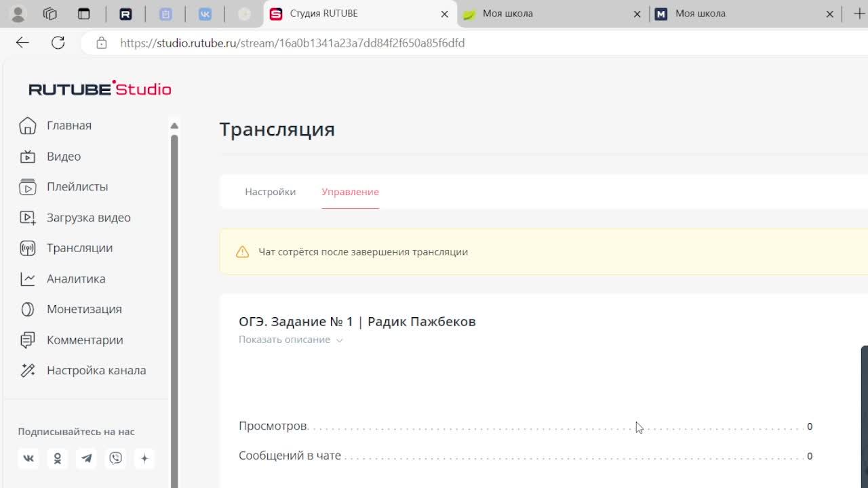This screenshot has width=868, height=488.
Task: Click the sidebar scrollbar up arrow
Action: pyautogui.click(x=174, y=125)
